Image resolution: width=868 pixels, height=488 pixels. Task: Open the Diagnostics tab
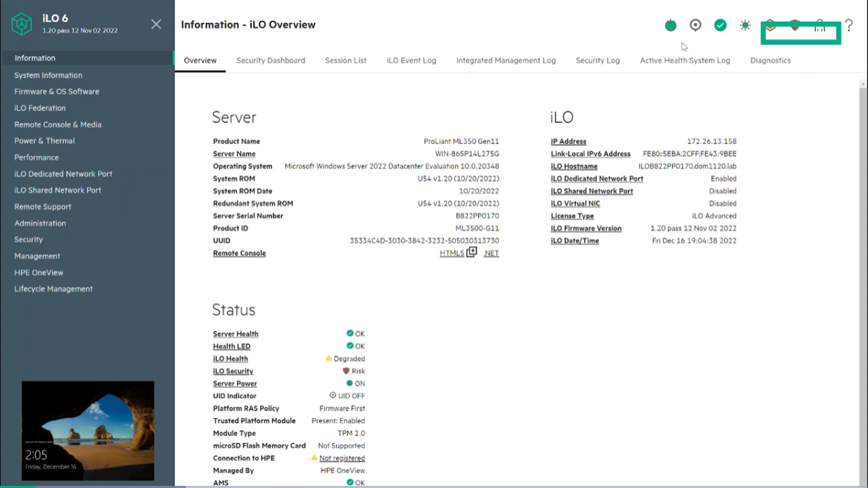click(x=770, y=61)
